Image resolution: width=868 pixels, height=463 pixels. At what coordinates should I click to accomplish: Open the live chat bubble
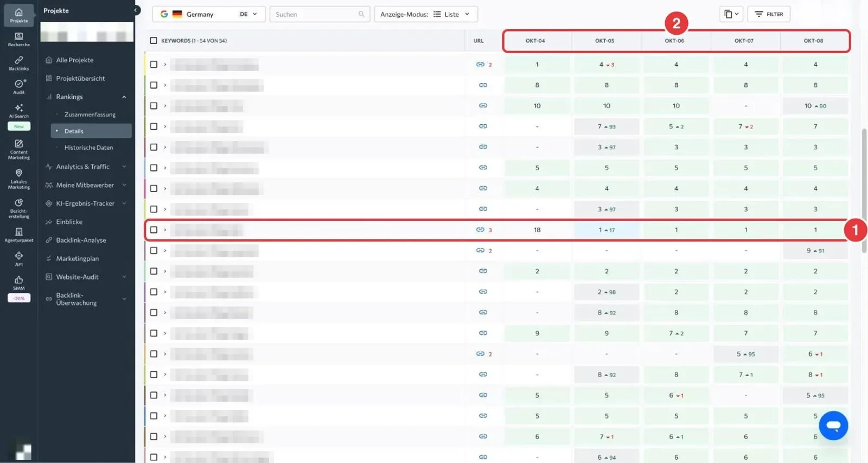click(x=833, y=426)
